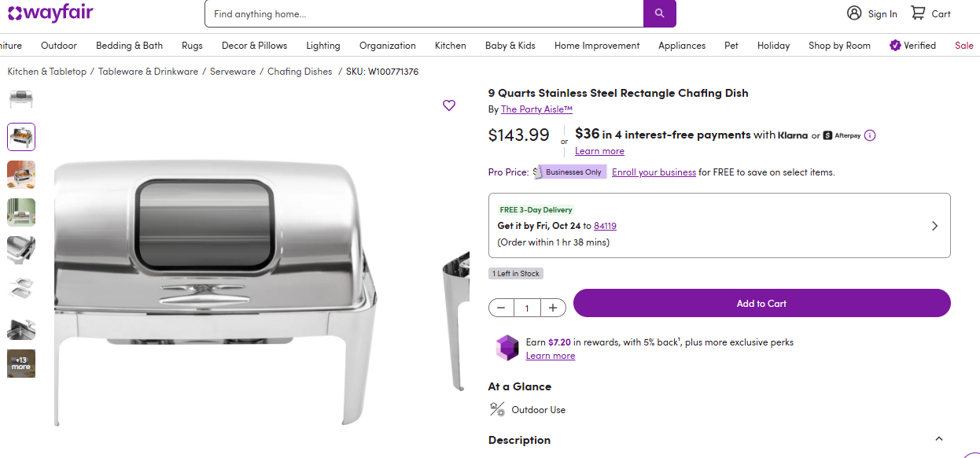Decrease quantity with minus button
This screenshot has height=458, width=980.
point(502,308)
